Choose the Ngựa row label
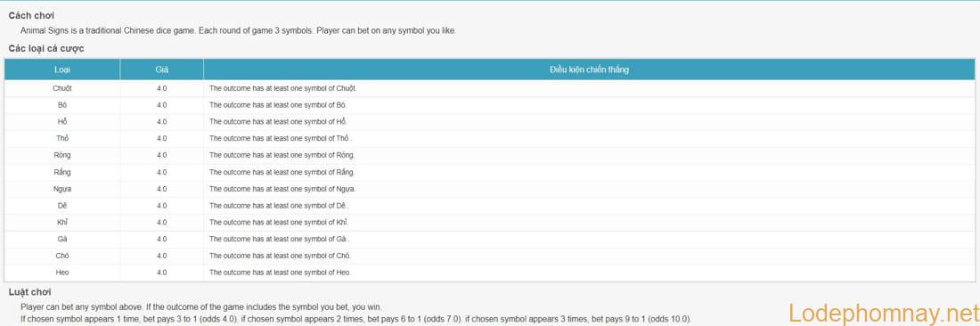 pyautogui.click(x=61, y=189)
